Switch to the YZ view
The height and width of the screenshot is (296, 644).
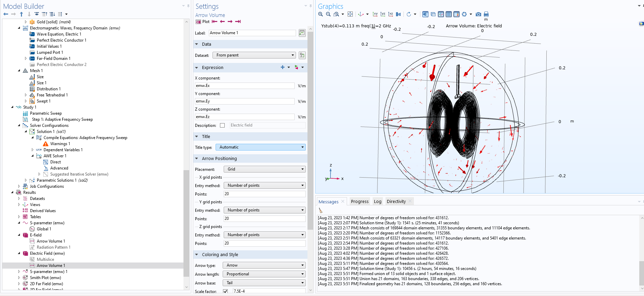tap(383, 14)
